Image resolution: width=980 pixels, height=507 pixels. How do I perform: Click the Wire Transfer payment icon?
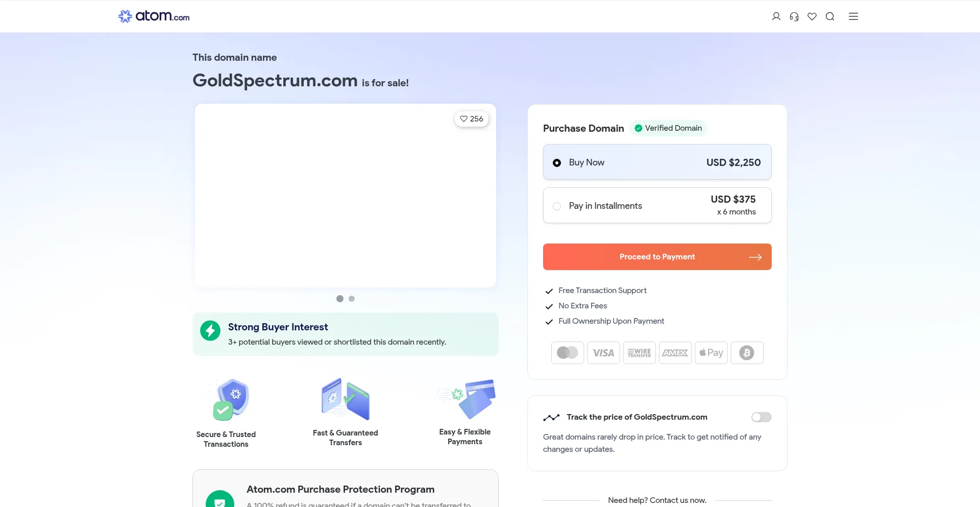point(639,353)
